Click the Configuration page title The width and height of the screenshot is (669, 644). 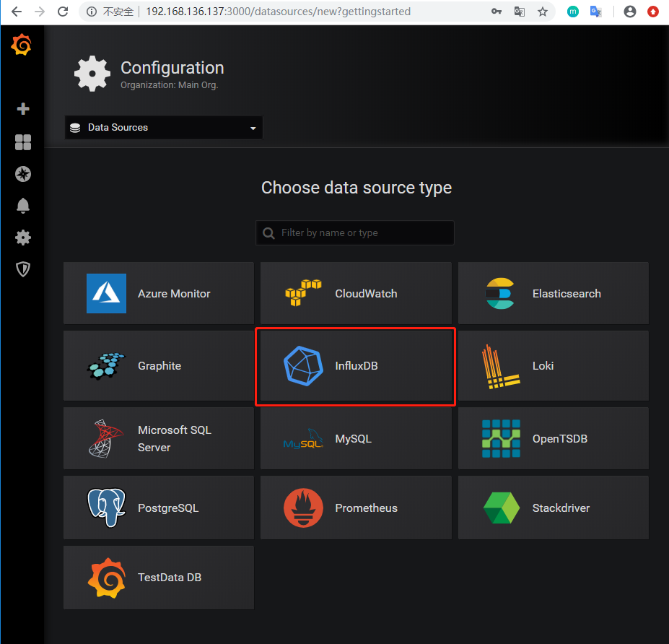click(x=172, y=68)
